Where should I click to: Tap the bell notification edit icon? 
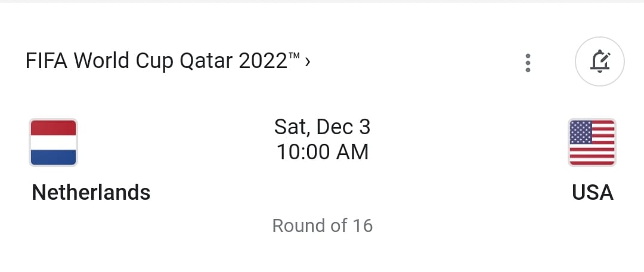tap(599, 62)
